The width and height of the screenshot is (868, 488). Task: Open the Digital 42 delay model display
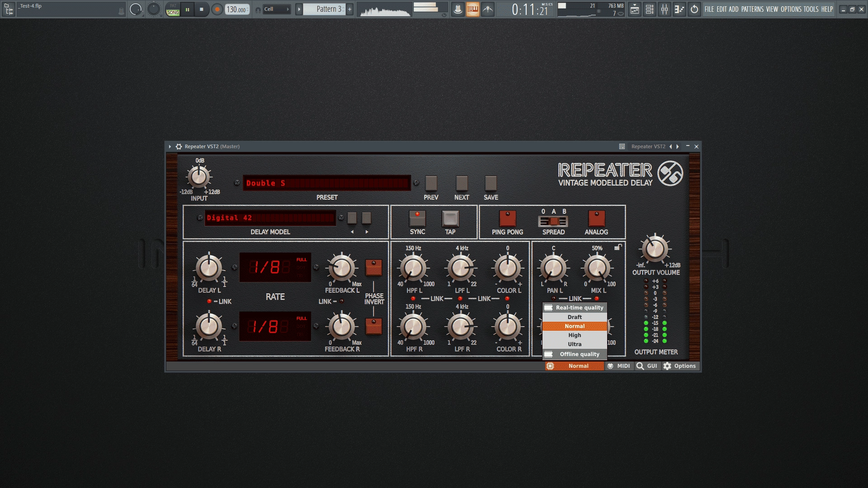(x=270, y=218)
